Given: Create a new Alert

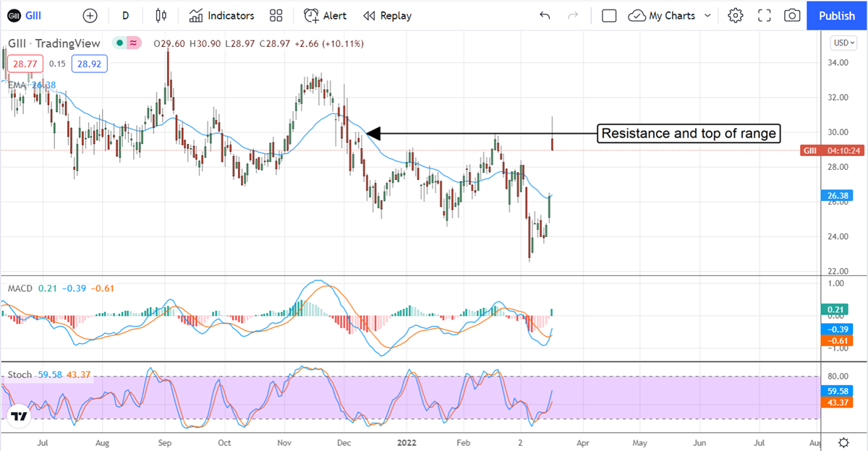Looking at the screenshot, I should [325, 15].
